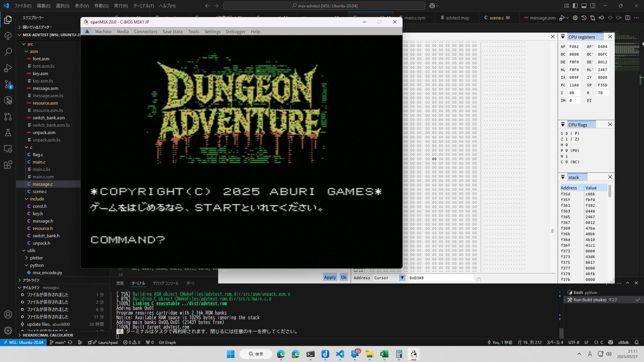Open the Explorer view in VS Code activity bar

tap(8, 20)
